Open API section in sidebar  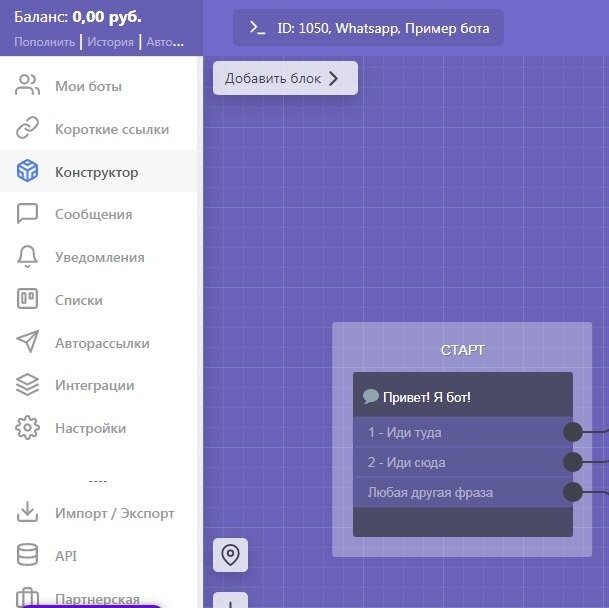[99, 556]
